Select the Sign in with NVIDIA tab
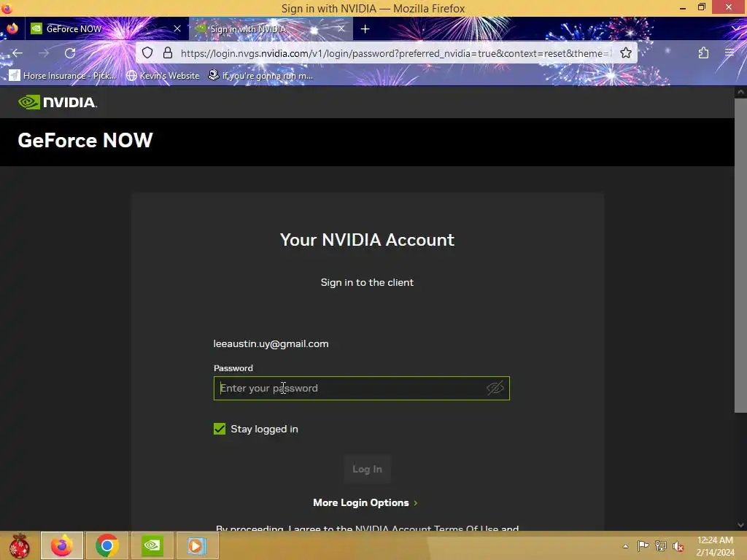Screen dimensions: 747x560 271,28
